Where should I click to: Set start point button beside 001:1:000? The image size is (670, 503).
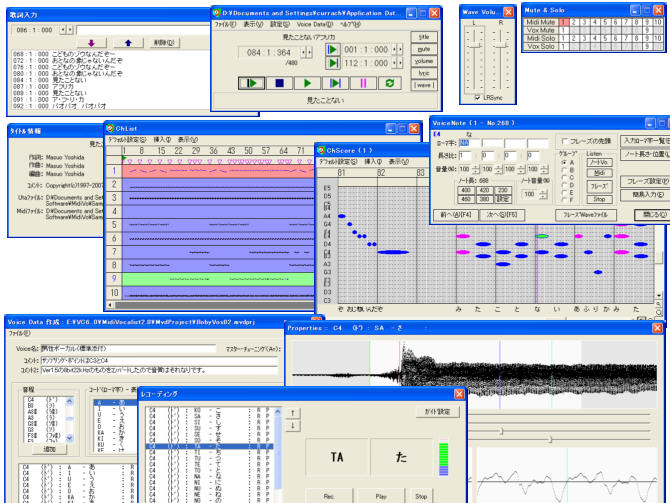(332, 50)
